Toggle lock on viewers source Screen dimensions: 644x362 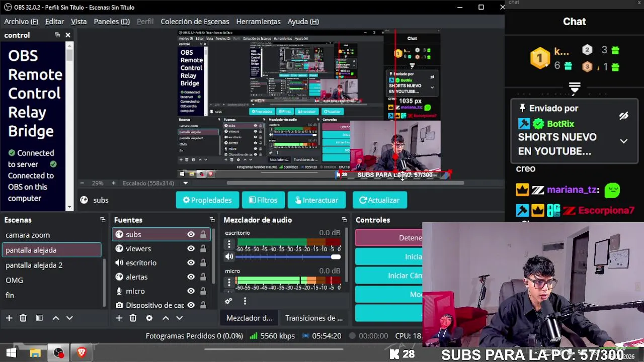tap(203, 248)
